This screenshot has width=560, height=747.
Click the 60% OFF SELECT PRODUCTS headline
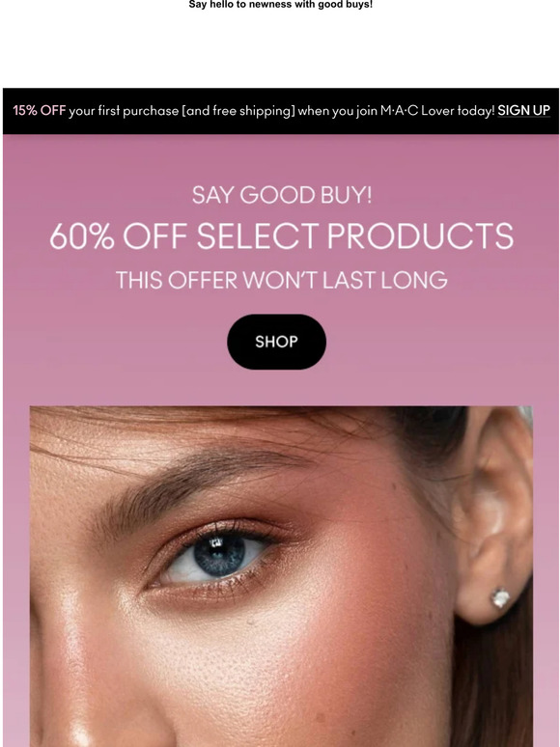(281, 236)
